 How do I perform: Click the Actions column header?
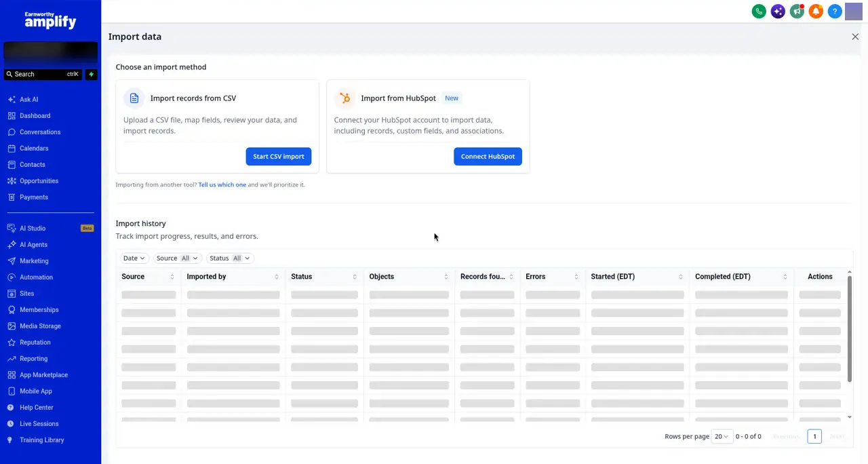pos(820,277)
